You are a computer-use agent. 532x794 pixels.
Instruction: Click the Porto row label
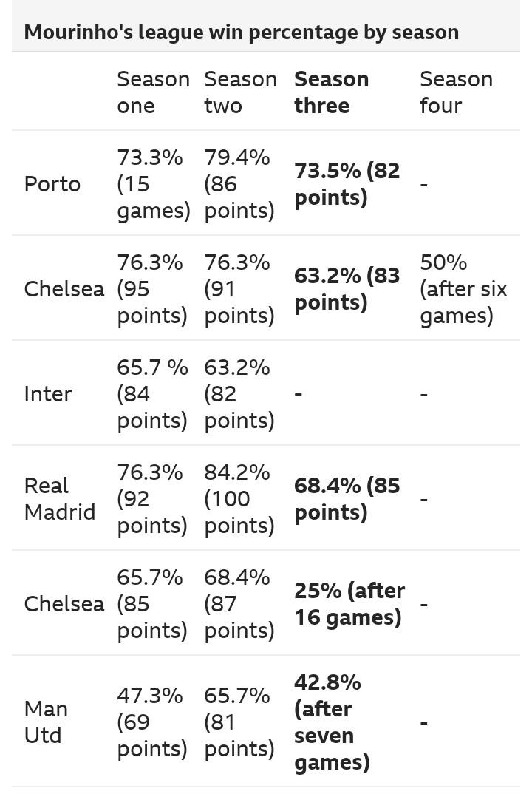[52, 183]
